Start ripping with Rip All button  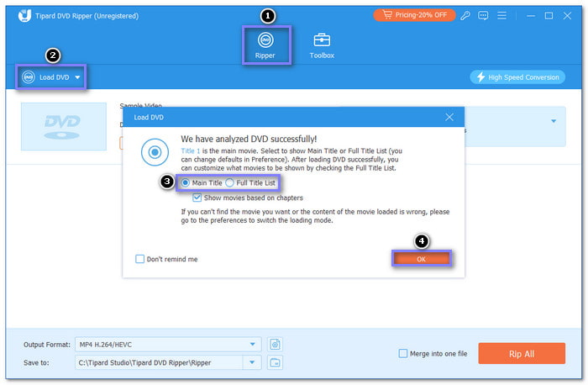click(x=522, y=354)
